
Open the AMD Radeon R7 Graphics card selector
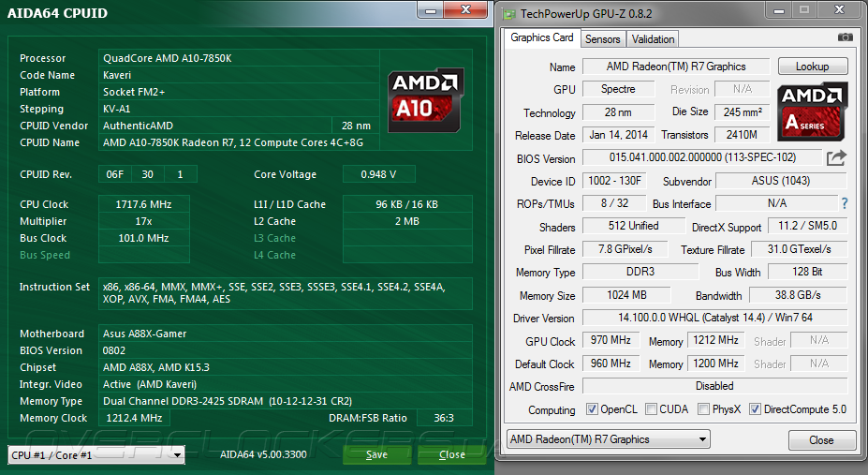(x=609, y=439)
